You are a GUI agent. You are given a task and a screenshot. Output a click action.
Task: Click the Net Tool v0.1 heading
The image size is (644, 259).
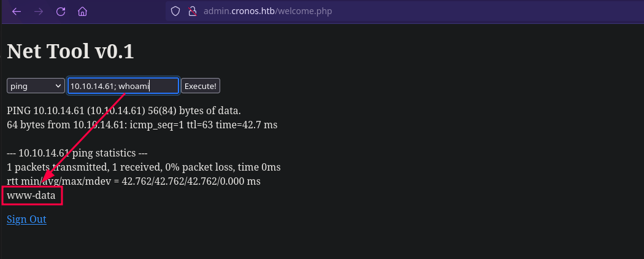tap(70, 52)
